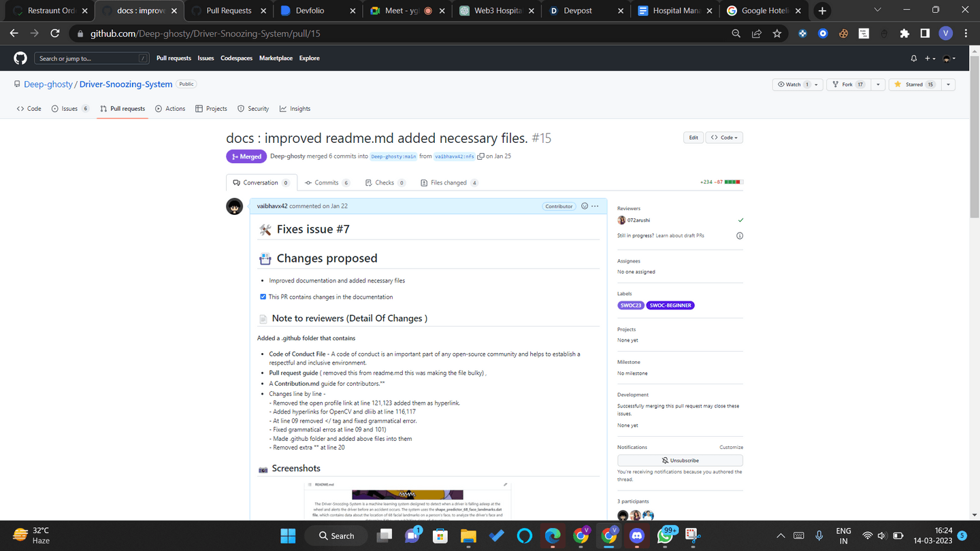Open the create new plus dropdown

[x=930, y=59]
